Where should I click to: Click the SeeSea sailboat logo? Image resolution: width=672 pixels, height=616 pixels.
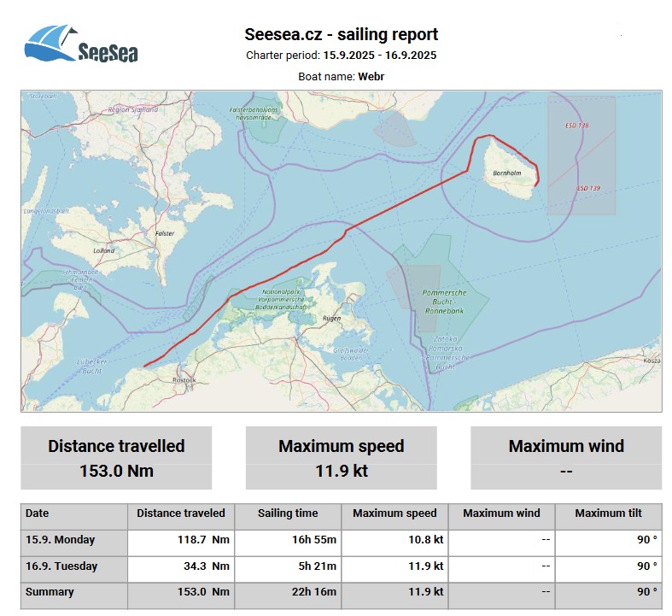tap(81, 46)
